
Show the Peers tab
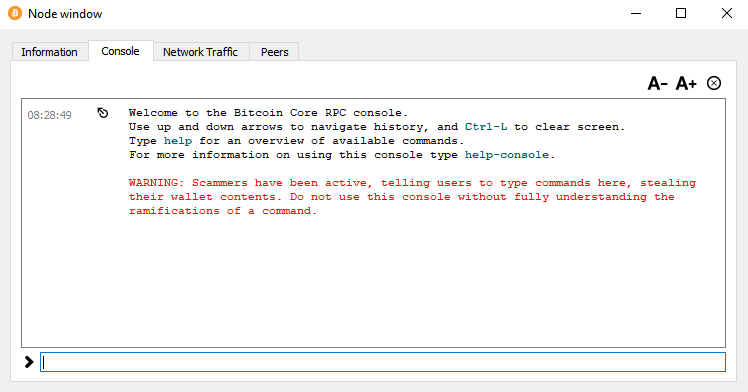[274, 52]
